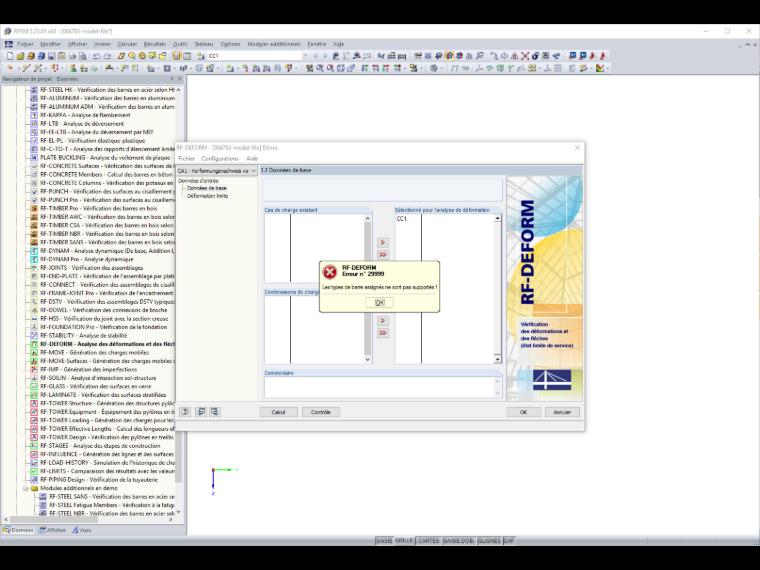Select RF-DEFORM in the navigator tree
The width and height of the screenshot is (760, 570).
(x=107, y=344)
